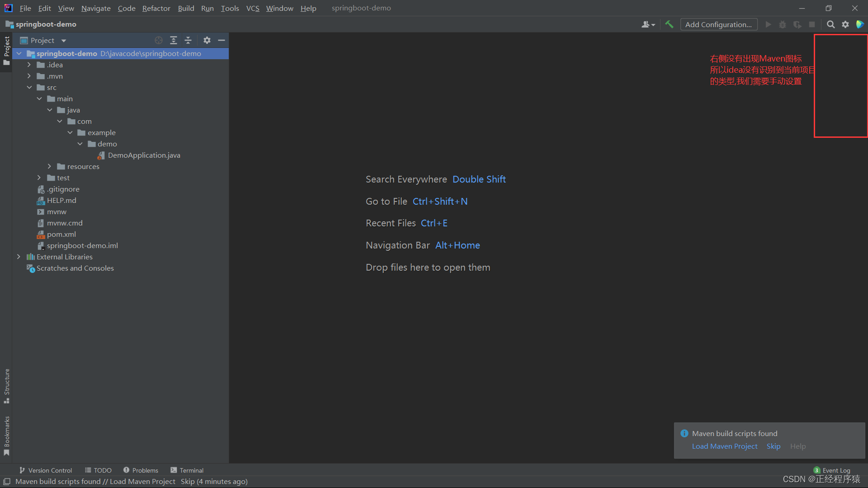Click the IntelliJ IDEA logo icon
868x488 pixels.
click(9, 8)
